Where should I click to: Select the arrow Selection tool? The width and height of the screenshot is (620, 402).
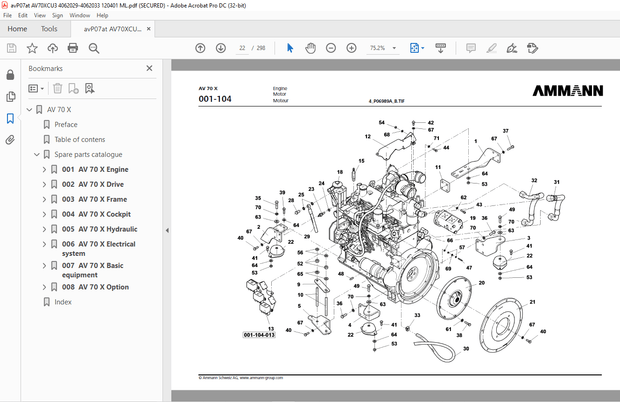coord(290,48)
